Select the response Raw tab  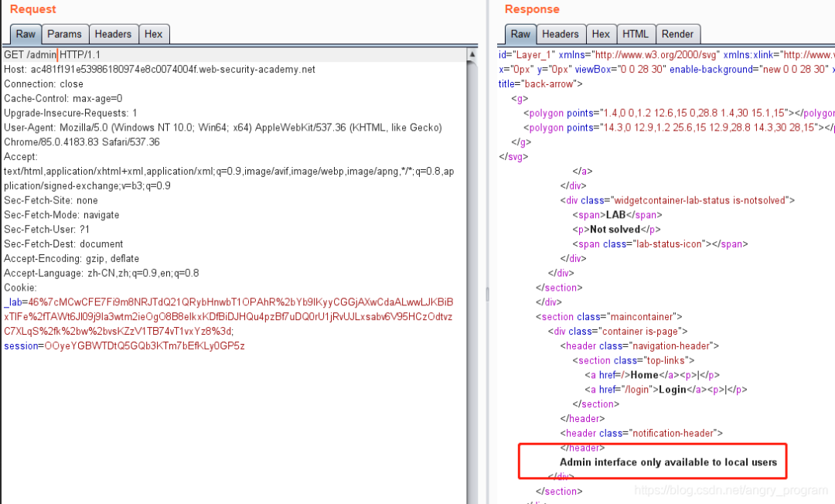click(x=520, y=34)
